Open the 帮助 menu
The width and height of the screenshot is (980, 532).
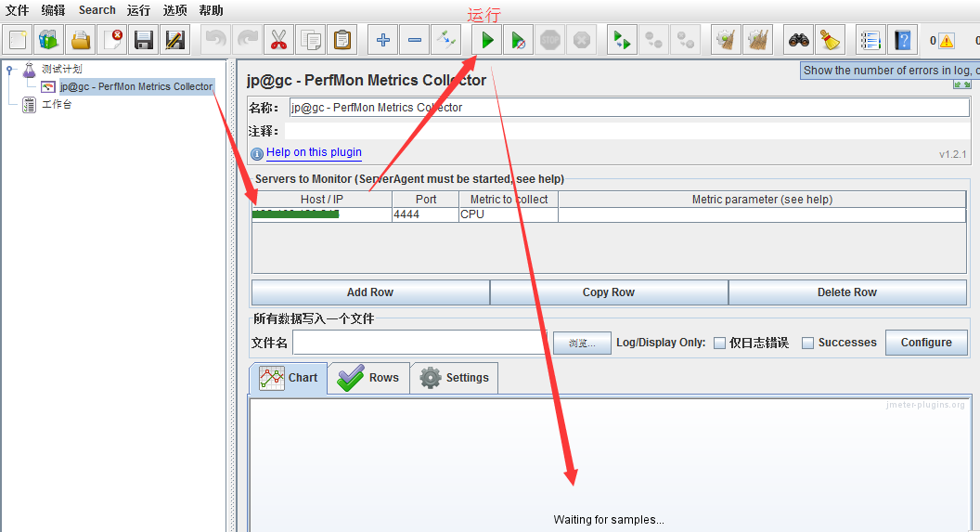[211, 10]
